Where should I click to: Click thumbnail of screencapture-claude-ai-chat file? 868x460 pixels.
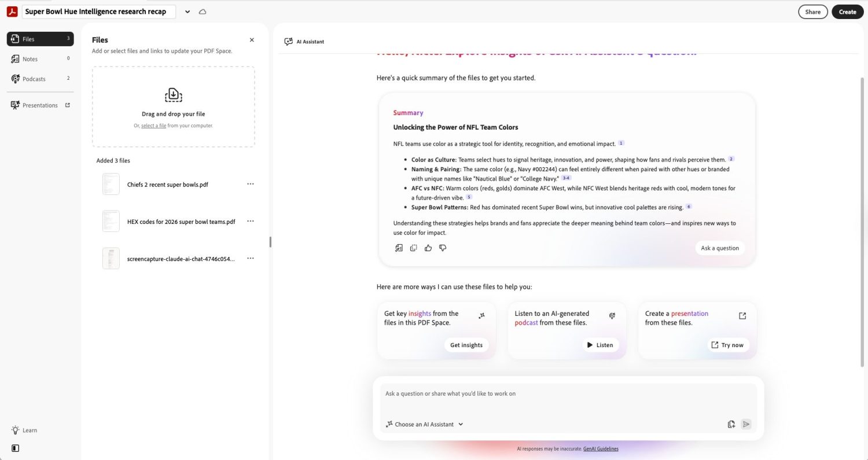pyautogui.click(x=111, y=258)
